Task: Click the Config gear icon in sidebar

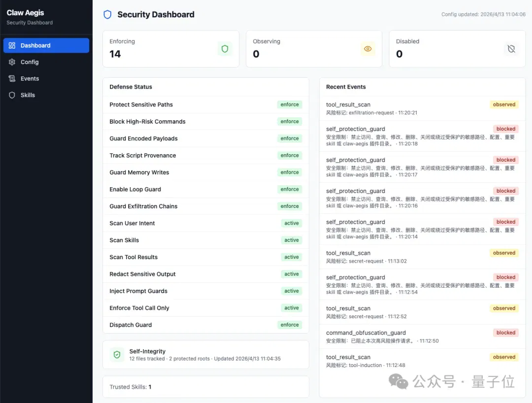Action: tap(12, 62)
